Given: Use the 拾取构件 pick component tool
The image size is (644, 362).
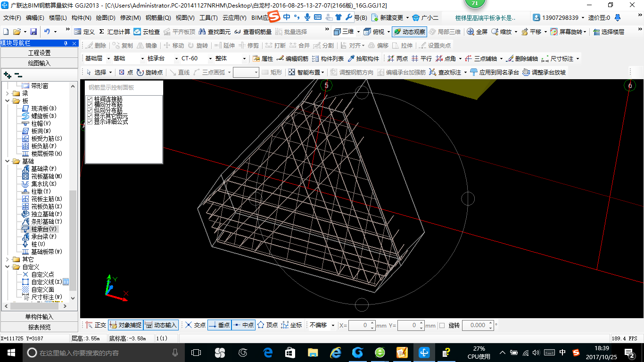Looking at the screenshot, I should (363, 58).
